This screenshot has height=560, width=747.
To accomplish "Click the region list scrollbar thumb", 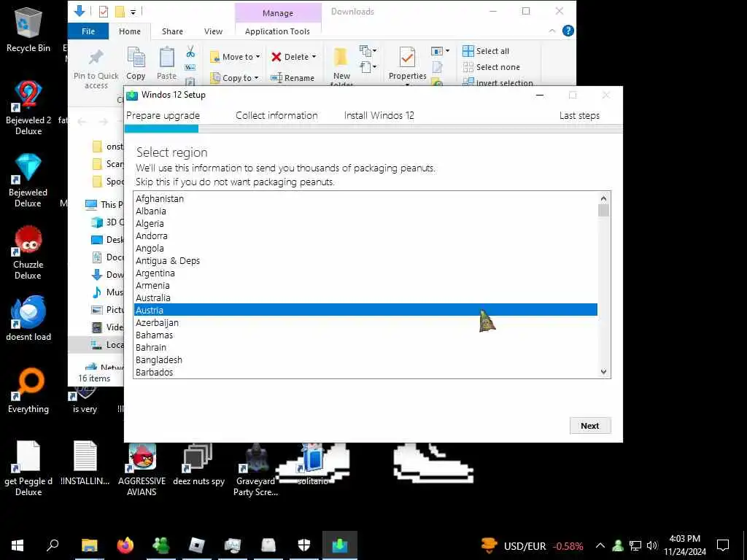I will tap(603, 211).
